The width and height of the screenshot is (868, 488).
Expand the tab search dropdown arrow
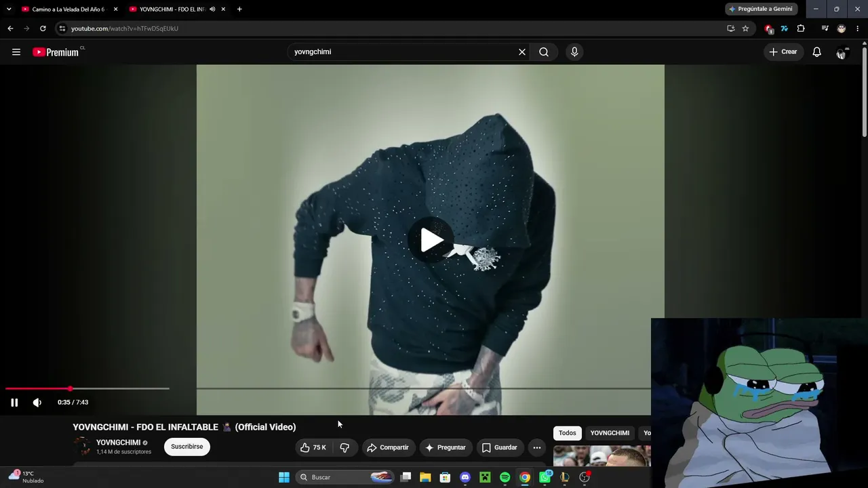point(9,9)
